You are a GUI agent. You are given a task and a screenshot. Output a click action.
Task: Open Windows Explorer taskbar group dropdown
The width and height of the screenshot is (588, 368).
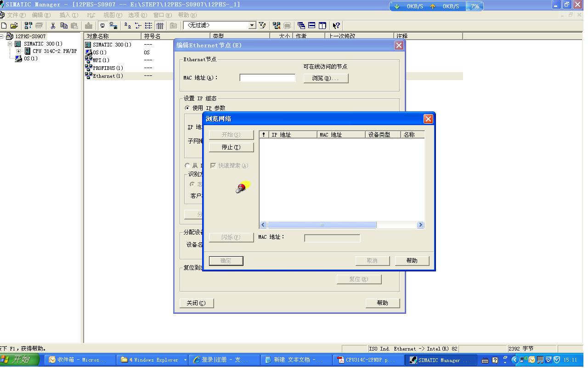click(x=185, y=360)
